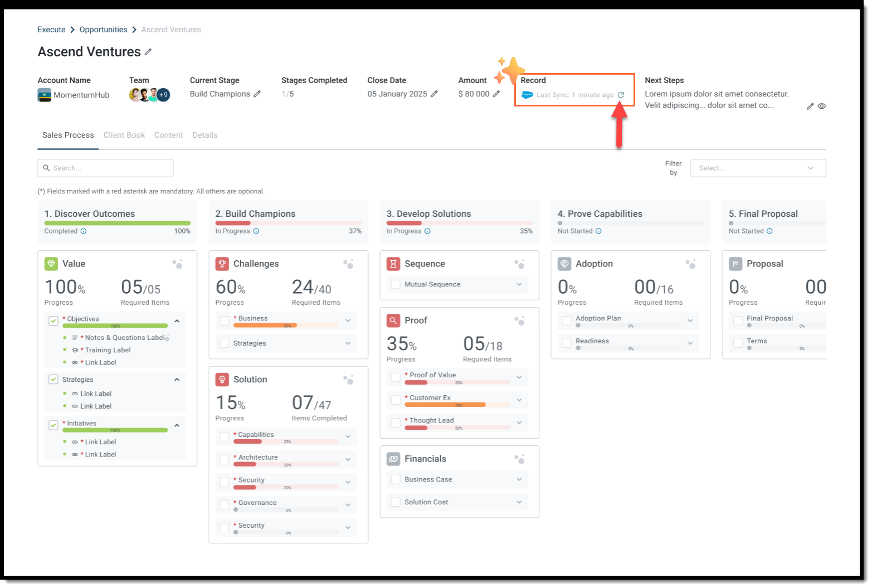Click the Sequence card dots icon
The width and height of the screenshot is (872, 588).
pos(520,264)
